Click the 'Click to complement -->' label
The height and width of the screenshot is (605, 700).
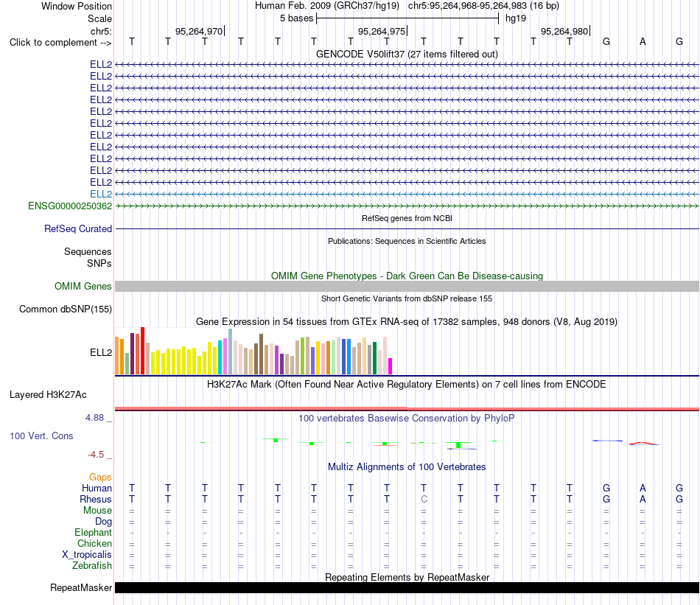pos(60,43)
